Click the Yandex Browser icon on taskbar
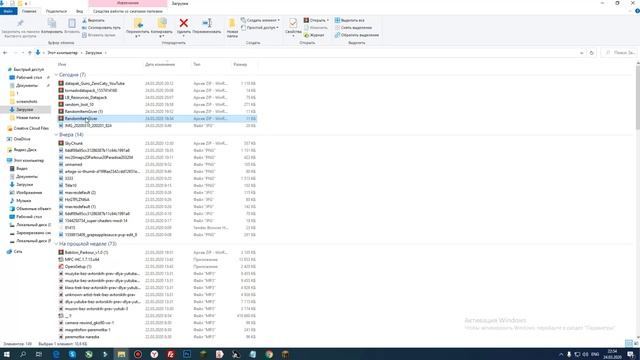This screenshot has width=640, height=360. 154,354
